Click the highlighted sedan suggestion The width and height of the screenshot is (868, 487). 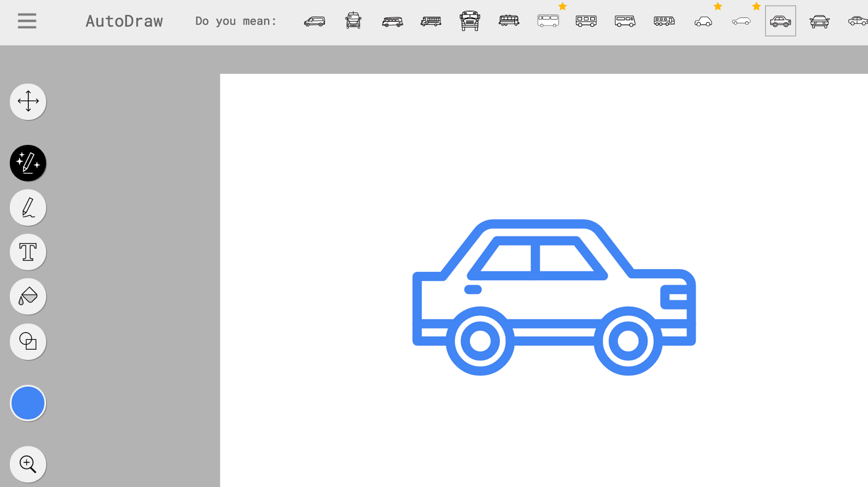pyautogui.click(x=780, y=21)
